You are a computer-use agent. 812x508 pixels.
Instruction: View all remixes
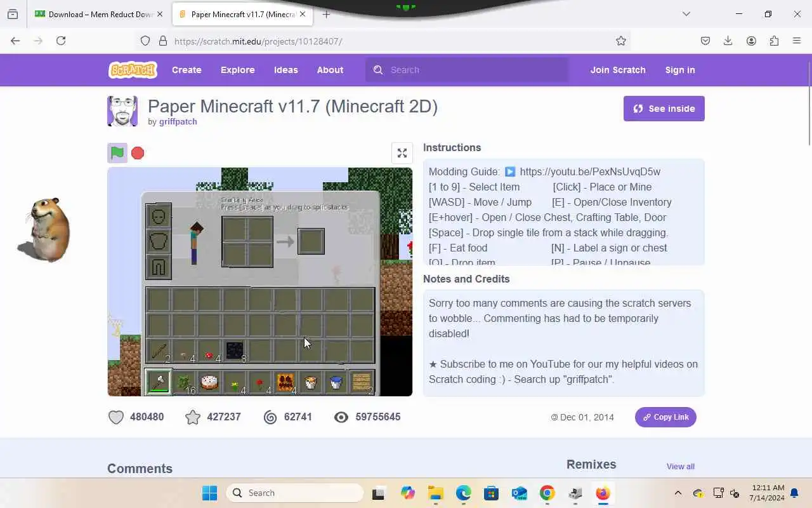[x=680, y=466]
